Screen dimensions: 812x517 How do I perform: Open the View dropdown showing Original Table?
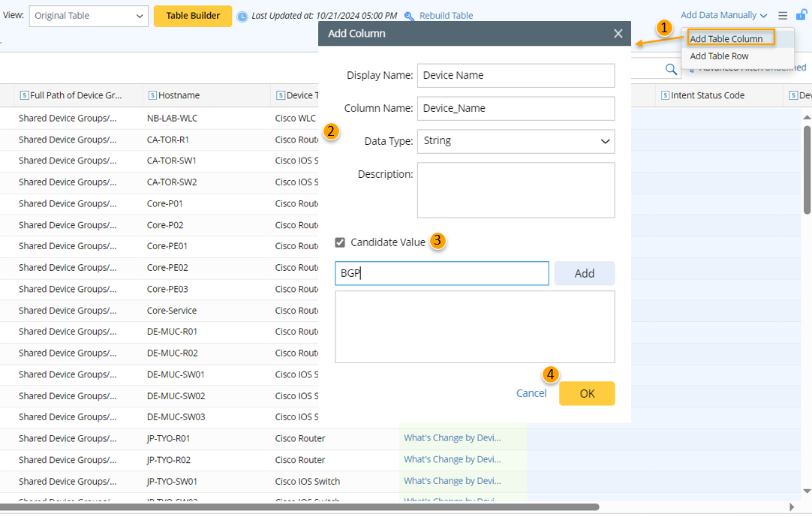(89, 16)
